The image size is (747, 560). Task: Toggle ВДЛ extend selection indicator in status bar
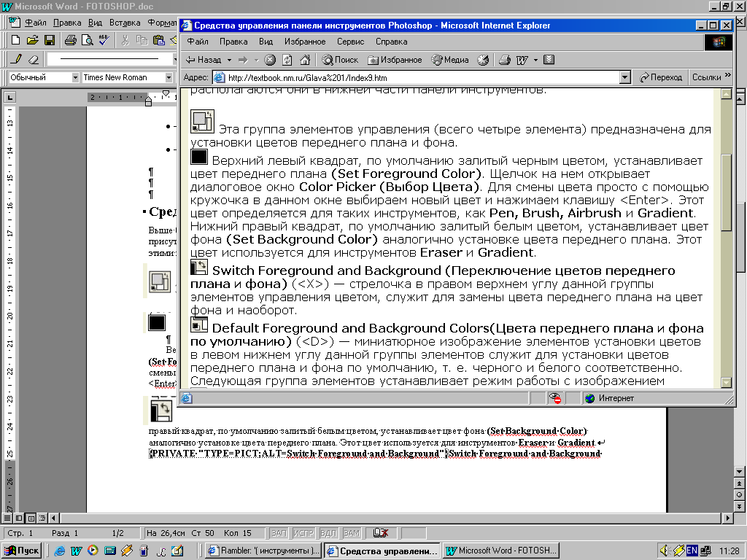pyautogui.click(x=328, y=533)
